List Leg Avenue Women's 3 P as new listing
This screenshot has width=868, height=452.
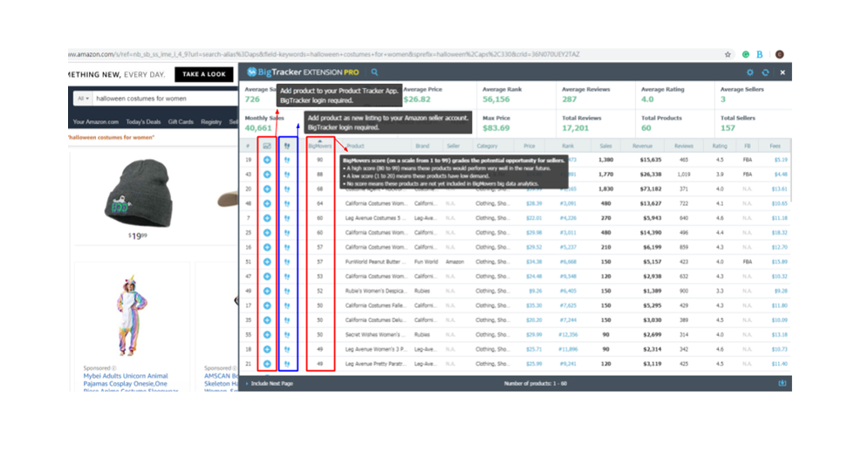[287, 350]
